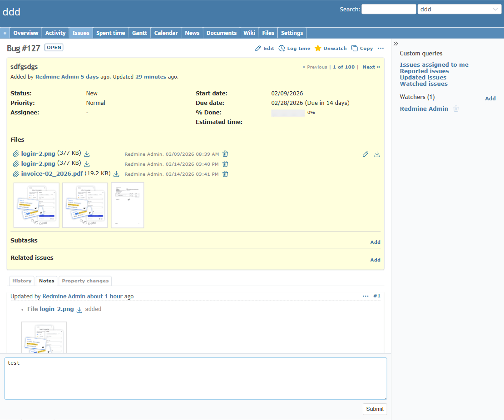Switch to the History tab

click(22, 281)
